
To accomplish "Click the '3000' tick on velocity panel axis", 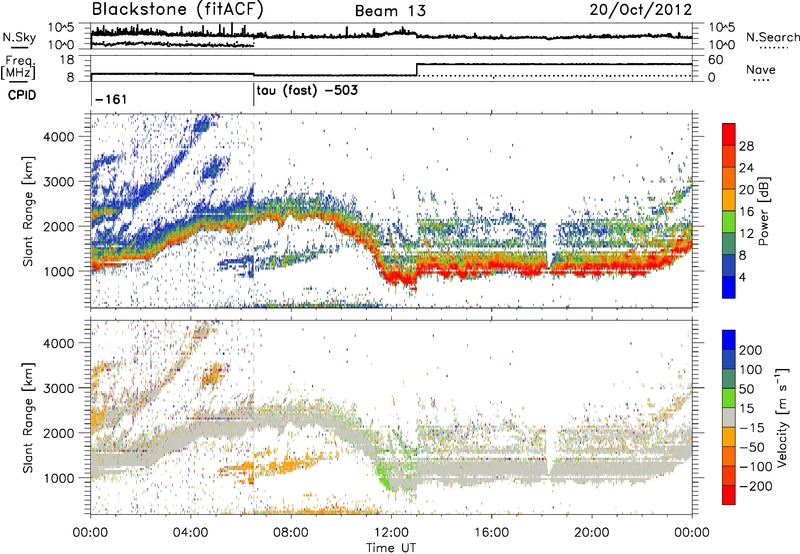I will 58,388.
